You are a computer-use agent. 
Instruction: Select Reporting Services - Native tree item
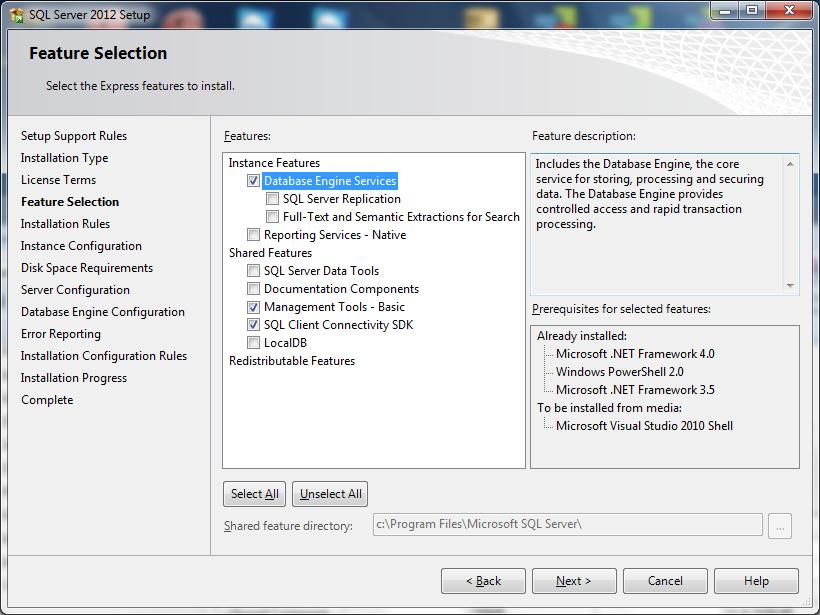click(x=335, y=235)
